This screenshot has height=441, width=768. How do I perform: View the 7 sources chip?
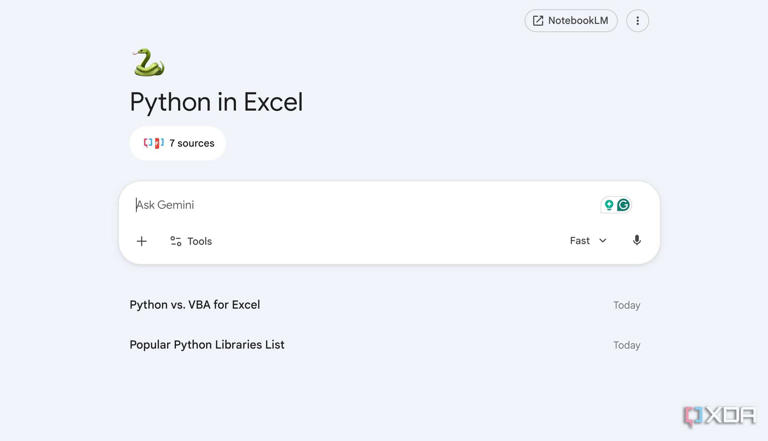178,143
